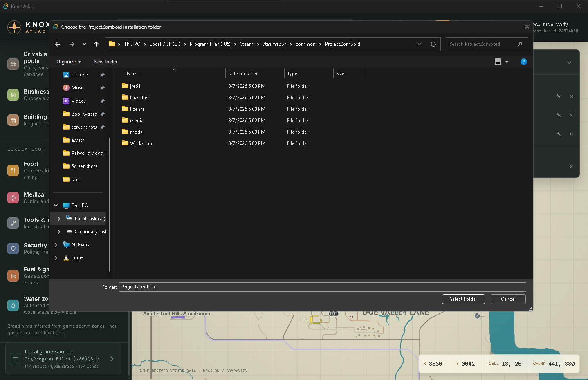The width and height of the screenshot is (588, 380).
Task: Select Network in the navigation tree
Action: [x=80, y=245]
